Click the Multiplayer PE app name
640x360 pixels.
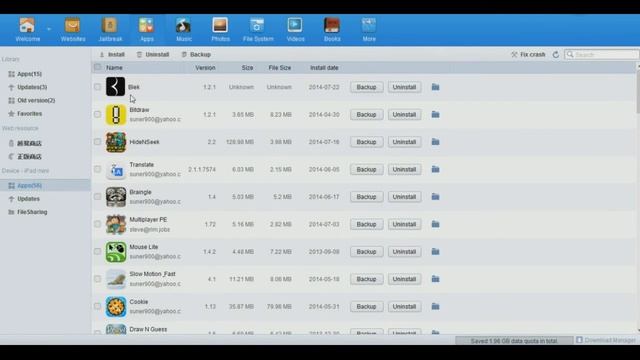pos(148,220)
